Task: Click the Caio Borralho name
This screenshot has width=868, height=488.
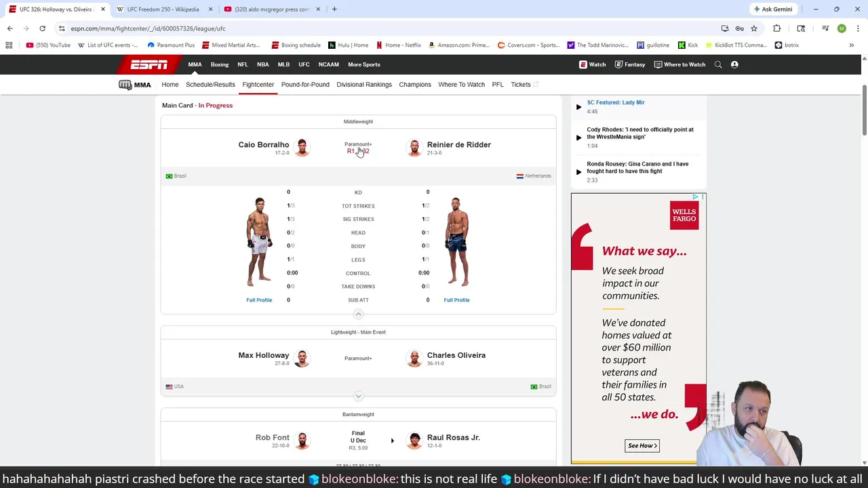Action: click(264, 144)
